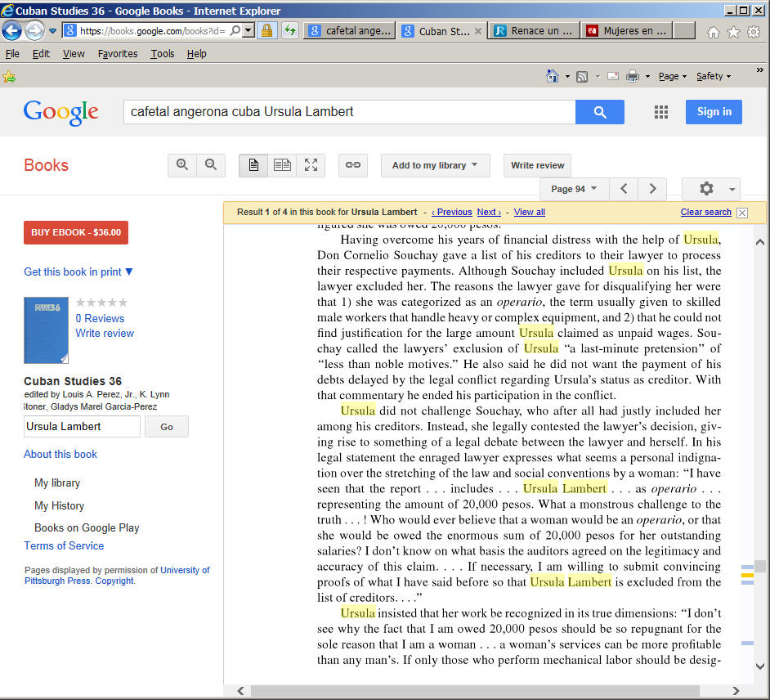Open IE Tools gear icon

click(754, 33)
